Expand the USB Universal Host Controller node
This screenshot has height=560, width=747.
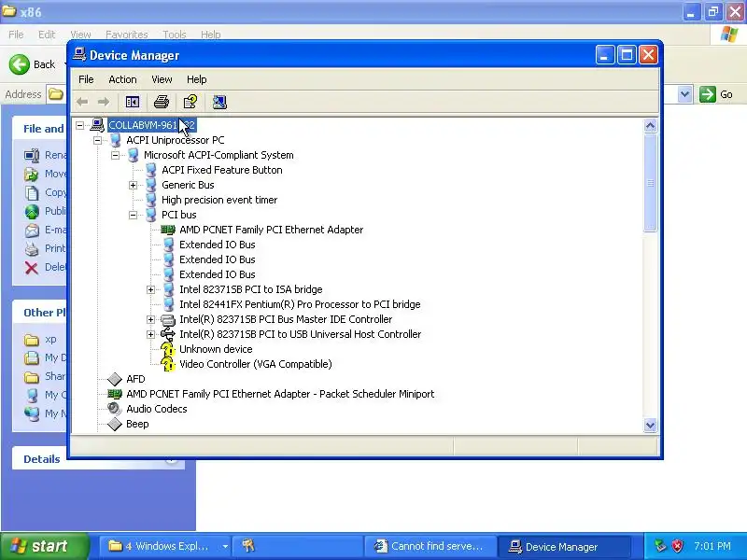point(150,334)
